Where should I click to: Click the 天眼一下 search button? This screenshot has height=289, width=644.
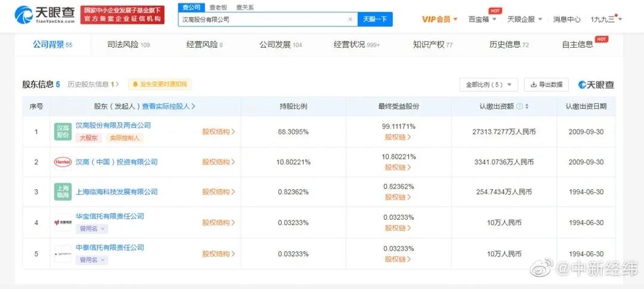[x=375, y=19]
